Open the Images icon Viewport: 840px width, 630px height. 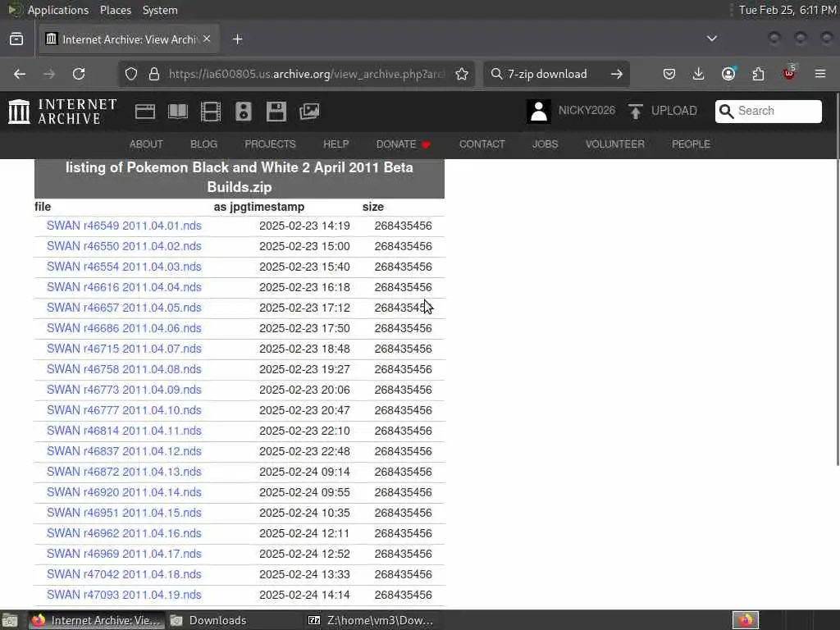tap(309, 112)
